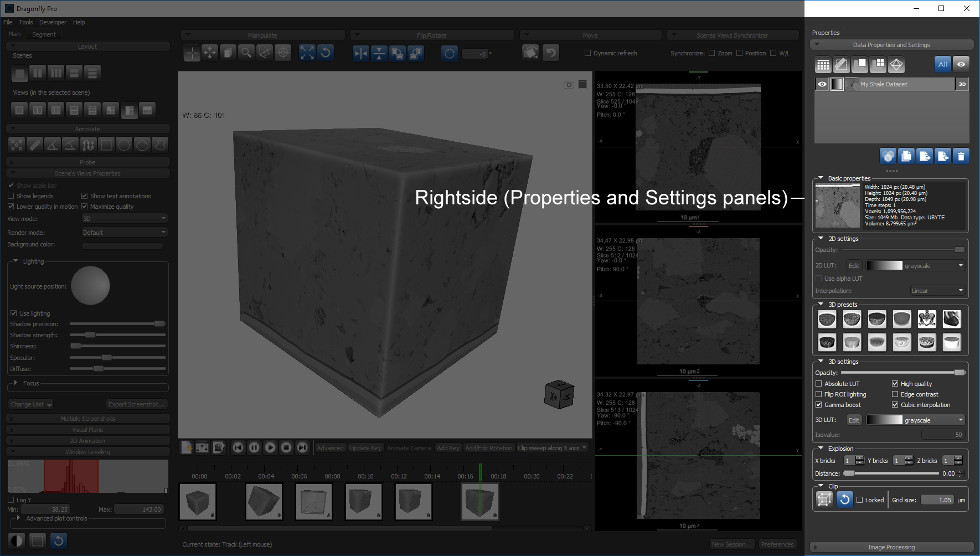Click the reset clip box icon

(844, 500)
